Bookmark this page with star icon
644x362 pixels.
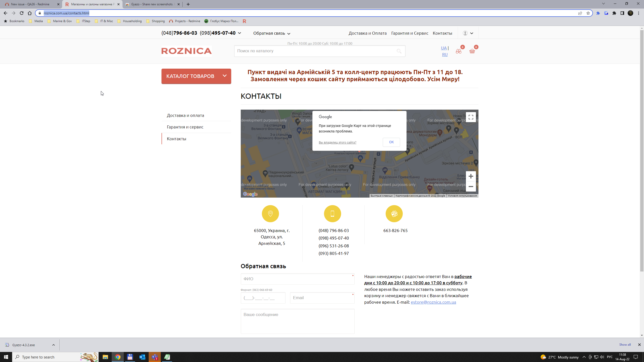tap(588, 13)
